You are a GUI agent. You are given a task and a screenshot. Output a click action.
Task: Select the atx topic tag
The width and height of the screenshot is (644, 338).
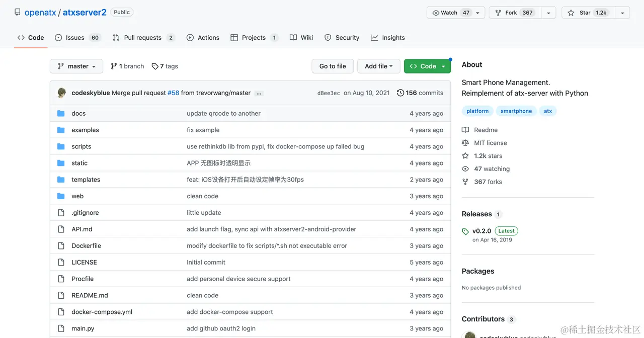pos(548,111)
